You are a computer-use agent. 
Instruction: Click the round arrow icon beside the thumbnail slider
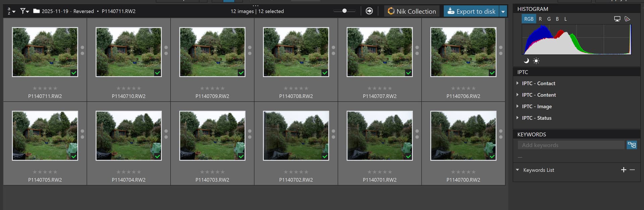pyautogui.click(x=369, y=11)
